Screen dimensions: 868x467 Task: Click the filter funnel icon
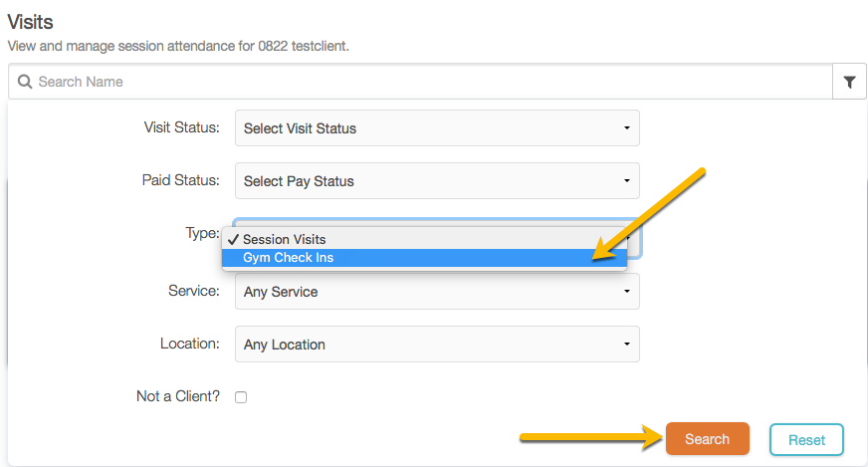click(x=849, y=83)
